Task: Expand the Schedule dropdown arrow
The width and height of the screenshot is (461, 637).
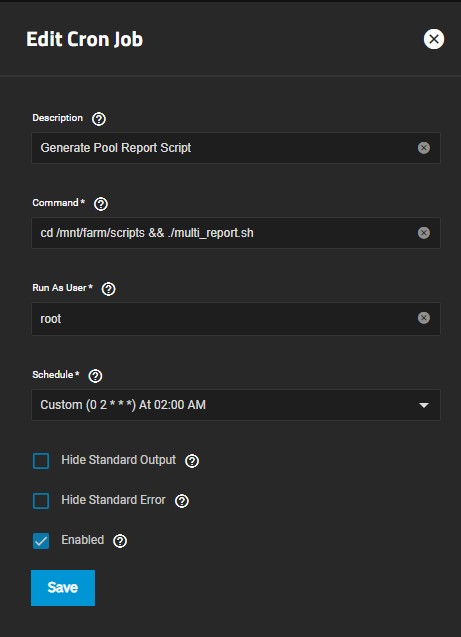Action: [424, 405]
